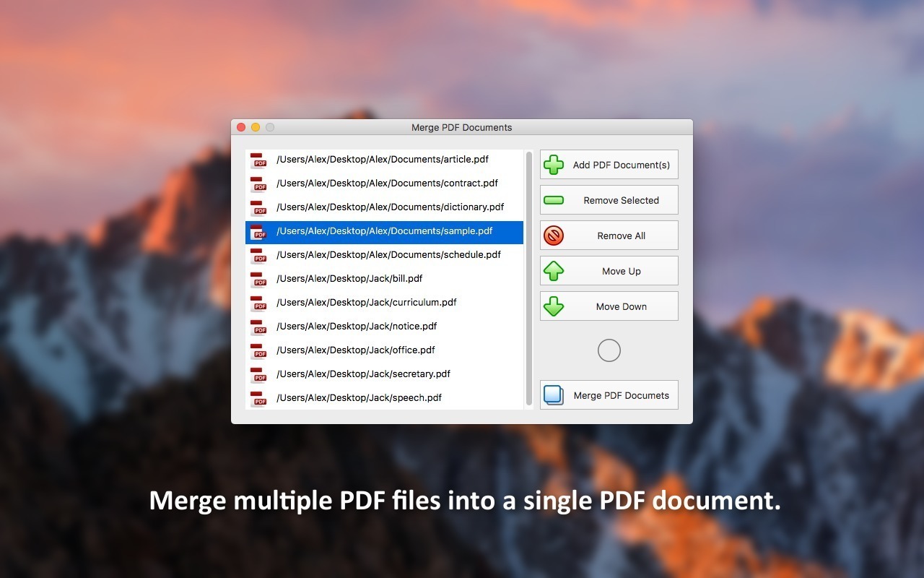Click the green plus icon to add PDFs
The width and height of the screenshot is (924, 578).
point(554,164)
